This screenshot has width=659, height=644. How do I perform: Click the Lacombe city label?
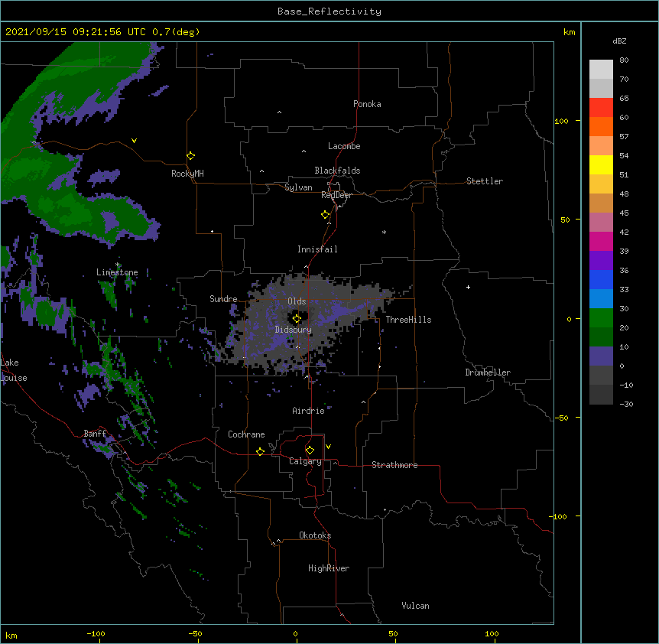(344, 146)
